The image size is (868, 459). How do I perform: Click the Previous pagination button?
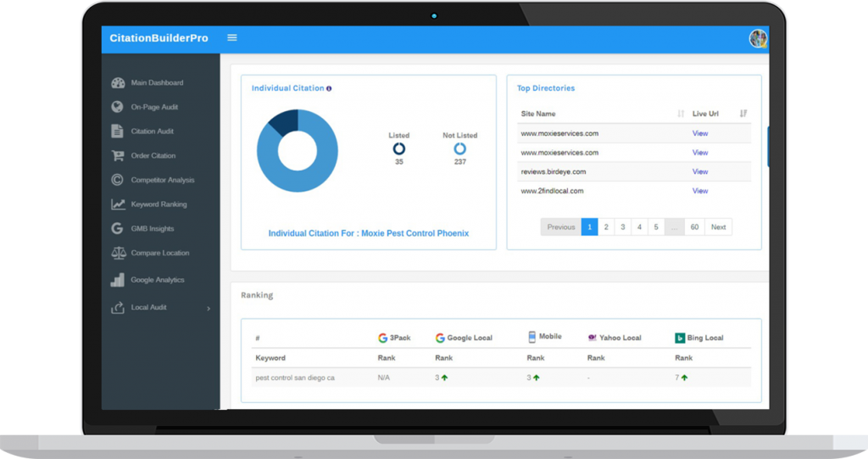[x=561, y=227]
